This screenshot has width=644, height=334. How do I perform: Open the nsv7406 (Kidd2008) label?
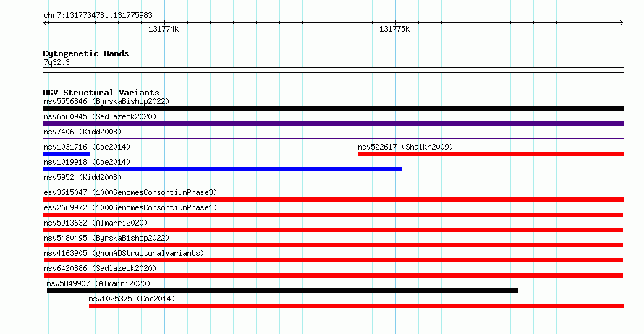tap(82, 132)
